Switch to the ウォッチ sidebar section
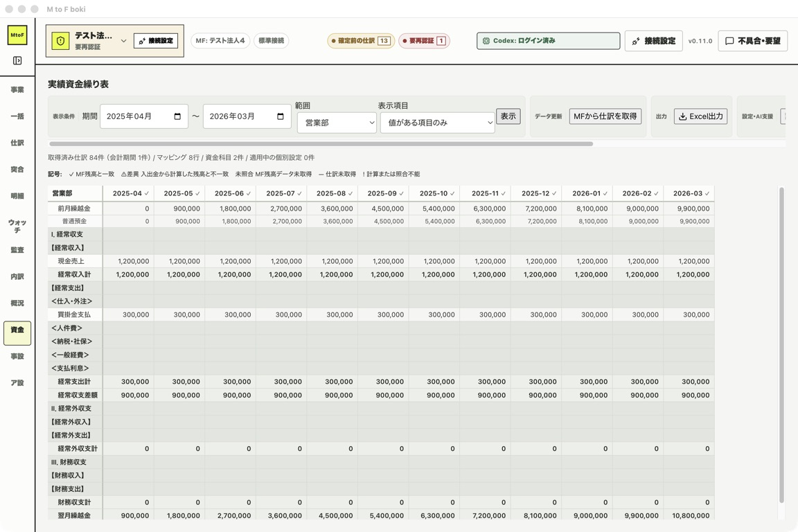The image size is (798, 532). [17, 226]
